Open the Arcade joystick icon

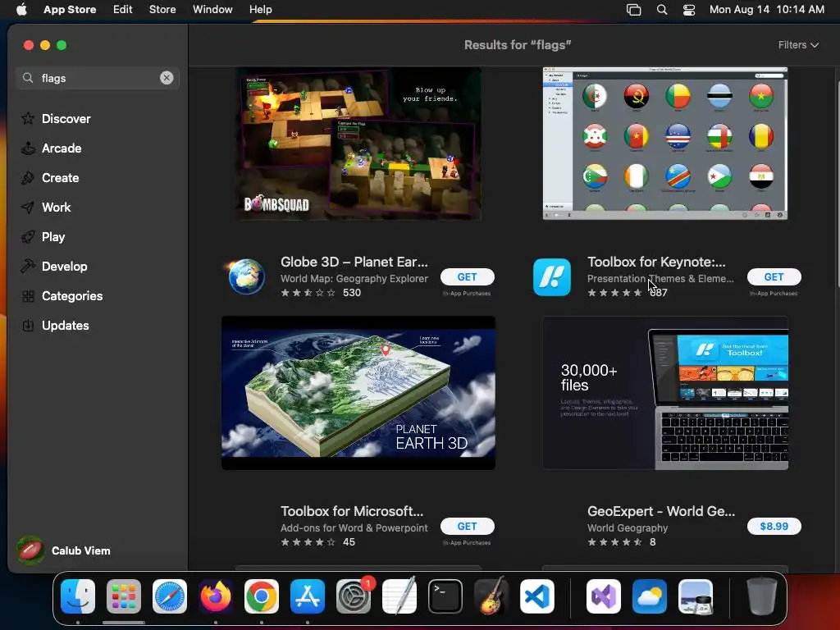click(28, 148)
